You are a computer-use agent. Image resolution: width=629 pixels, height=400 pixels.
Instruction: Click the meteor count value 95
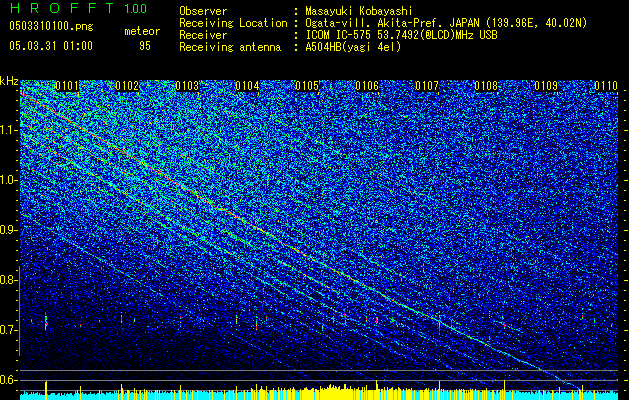(145, 46)
